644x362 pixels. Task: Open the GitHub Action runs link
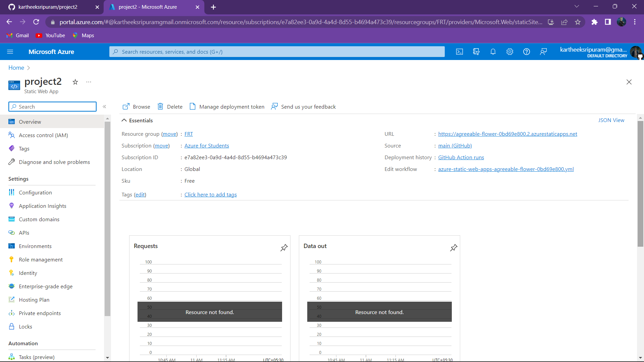pyautogui.click(x=461, y=157)
